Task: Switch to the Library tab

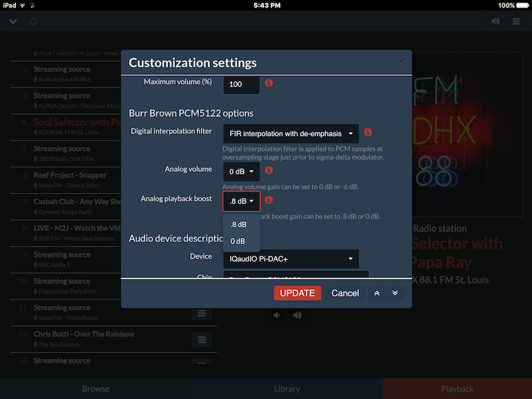Action: click(x=287, y=389)
